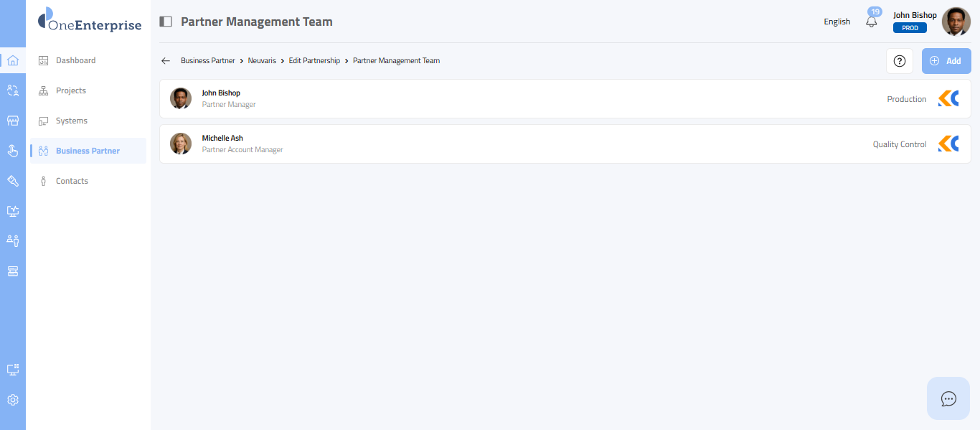Open the settings gear icon
Image resolution: width=980 pixels, height=430 pixels.
tap(12, 400)
